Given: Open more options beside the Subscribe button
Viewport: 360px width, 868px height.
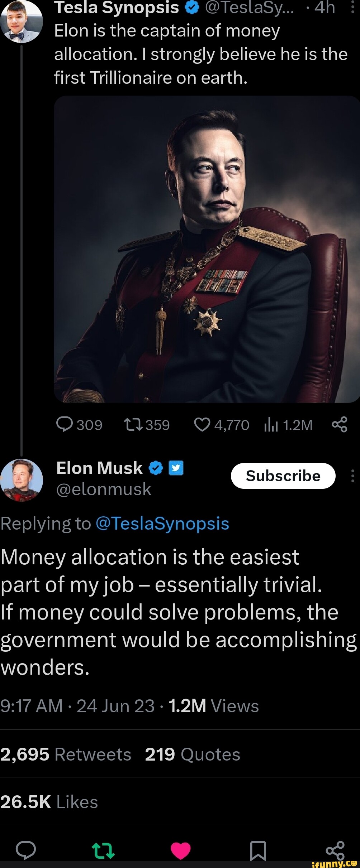Looking at the screenshot, I should click(x=352, y=476).
